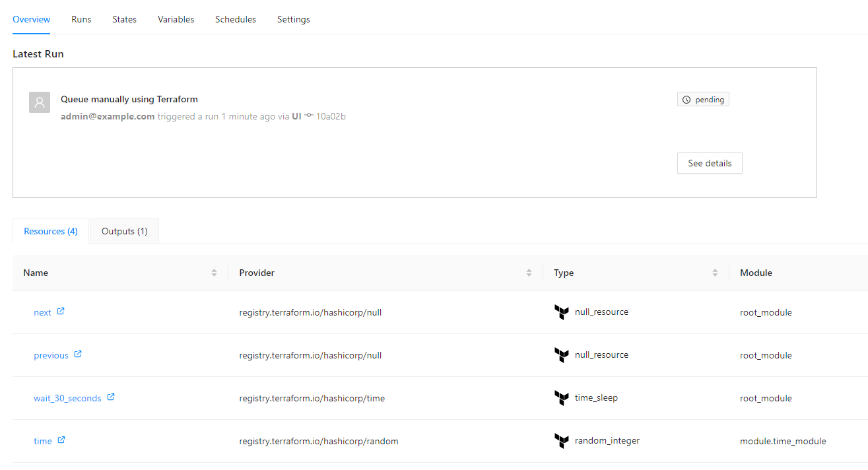Open the wait_30_seconds resource link

pyautogui.click(x=67, y=398)
